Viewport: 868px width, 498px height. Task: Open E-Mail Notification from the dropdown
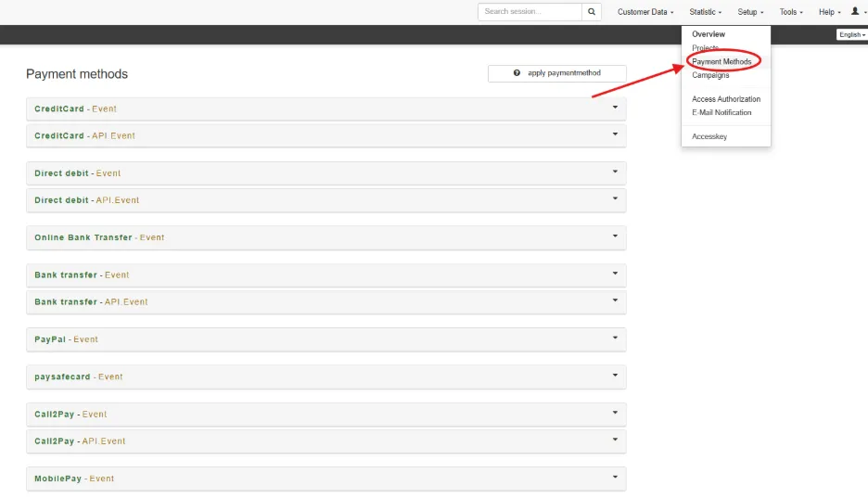click(721, 112)
